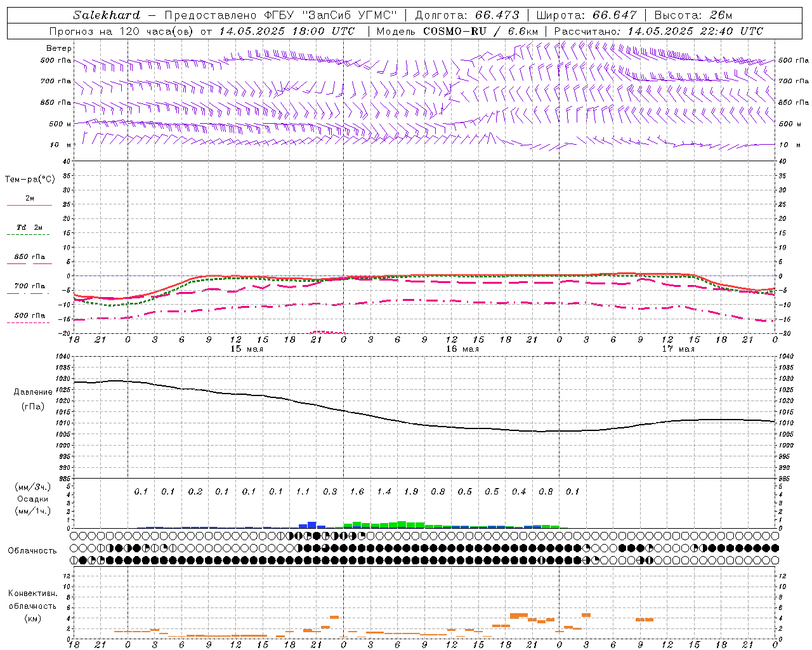The width and height of the screenshot is (812, 650).
Task: Click the 850 гПа temperature legend entry
Action: coord(29,257)
